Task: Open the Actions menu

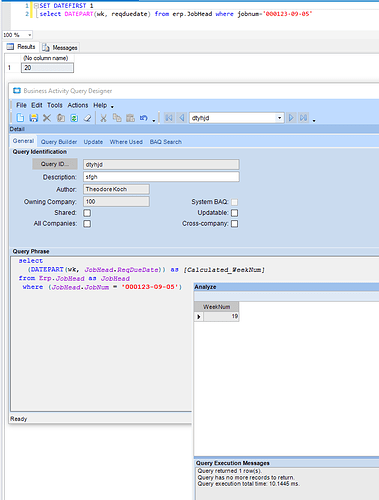Action: click(78, 105)
